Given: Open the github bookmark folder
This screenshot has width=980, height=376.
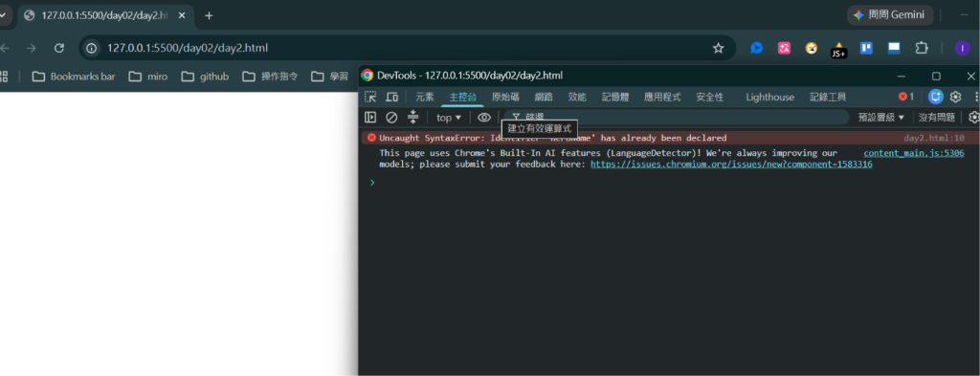Looking at the screenshot, I should pyautogui.click(x=205, y=77).
